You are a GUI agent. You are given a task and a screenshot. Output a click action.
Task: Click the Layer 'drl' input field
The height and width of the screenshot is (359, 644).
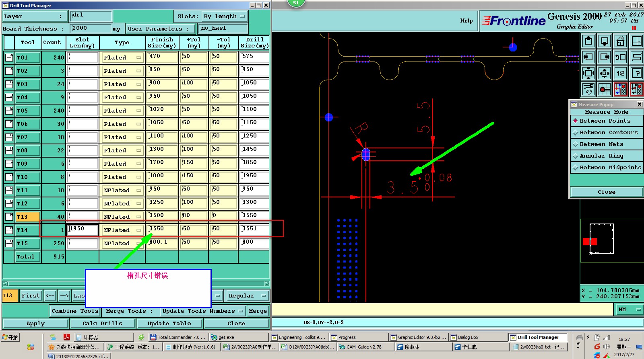[x=91, y=16]
